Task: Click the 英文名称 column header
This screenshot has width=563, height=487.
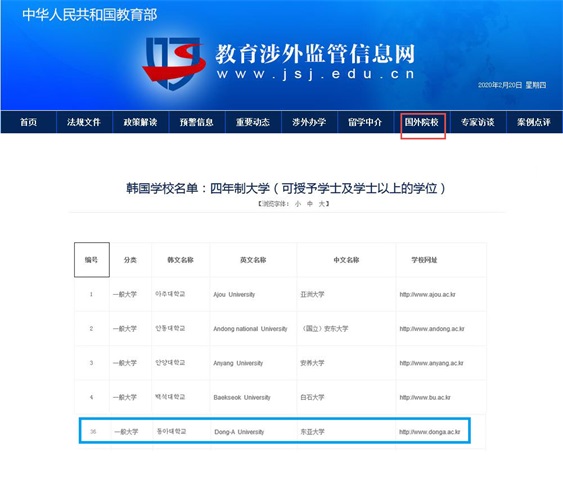Action: point(253,260)
